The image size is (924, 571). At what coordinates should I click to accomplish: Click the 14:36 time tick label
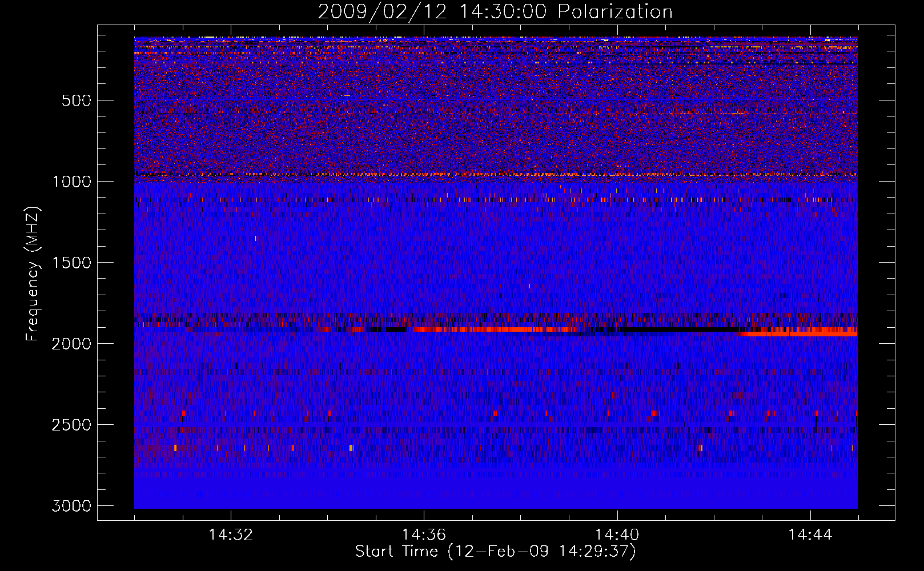424,535
